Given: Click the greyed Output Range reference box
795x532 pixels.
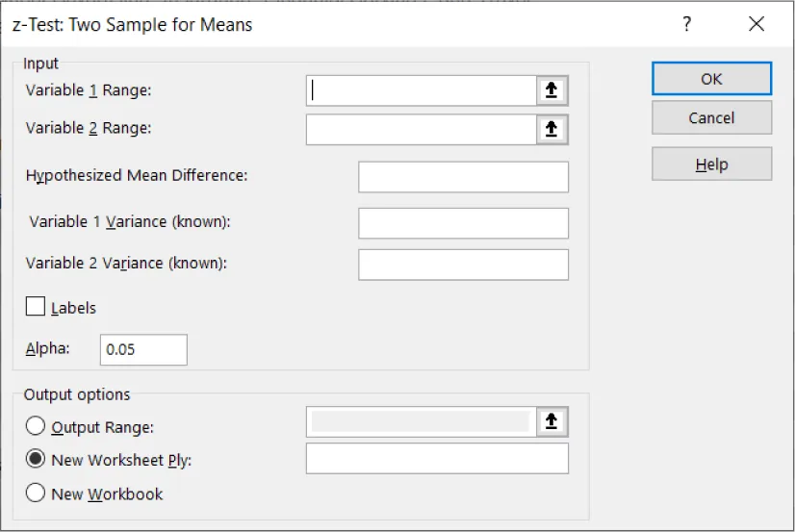Looking at the screenshot, I should pos(421,421).
